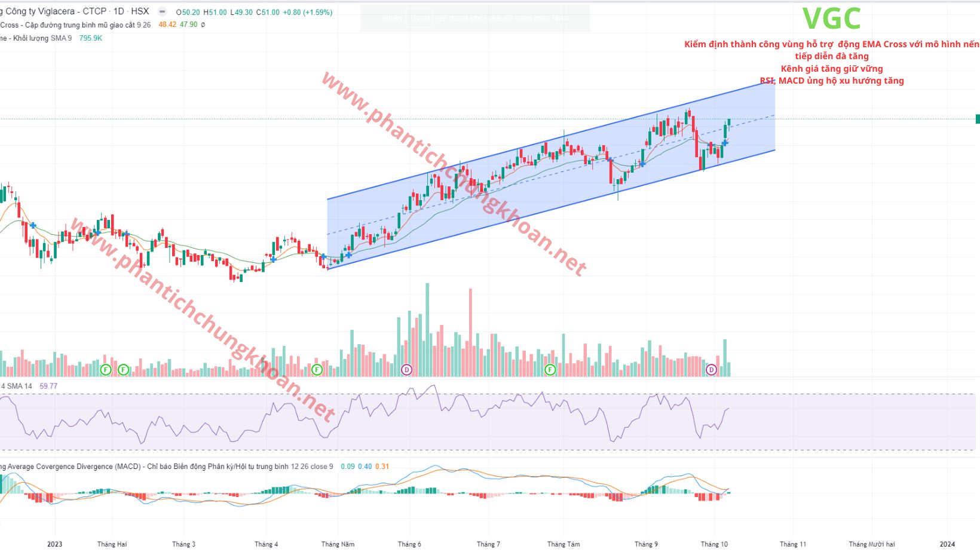Click the EMA cross marker in mid-August

[610, 159]
